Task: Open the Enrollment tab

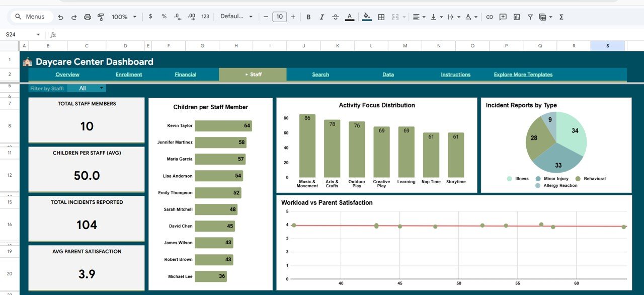Action: pyautogui.click(x=129, y=75)
